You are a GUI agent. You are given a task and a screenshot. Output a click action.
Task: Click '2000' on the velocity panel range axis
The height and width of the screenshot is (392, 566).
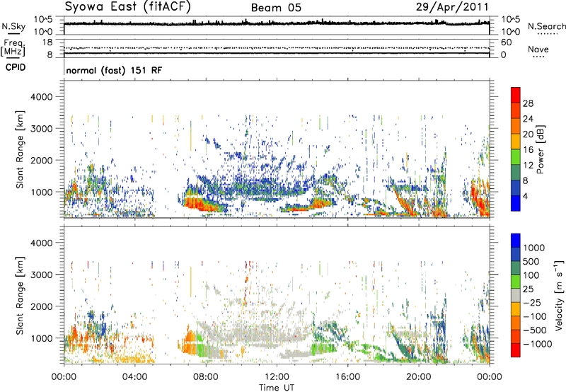41,306
